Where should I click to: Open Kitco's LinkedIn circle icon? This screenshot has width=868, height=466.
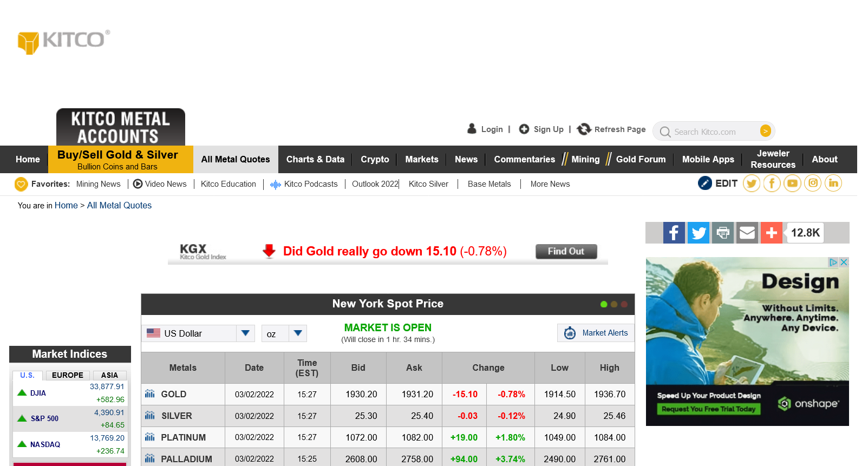click(833, 183)
